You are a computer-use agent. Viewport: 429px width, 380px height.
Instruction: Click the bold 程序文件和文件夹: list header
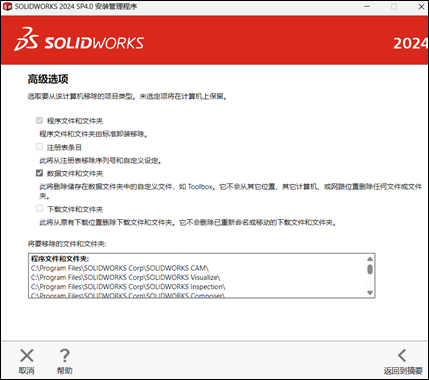[x=60, y=259]
